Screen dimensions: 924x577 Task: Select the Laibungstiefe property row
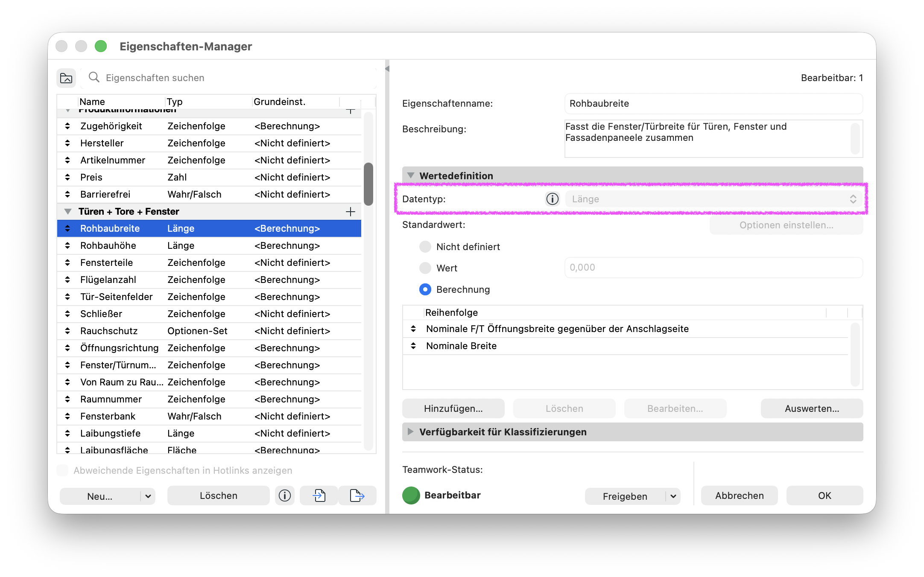coord(209,433)
